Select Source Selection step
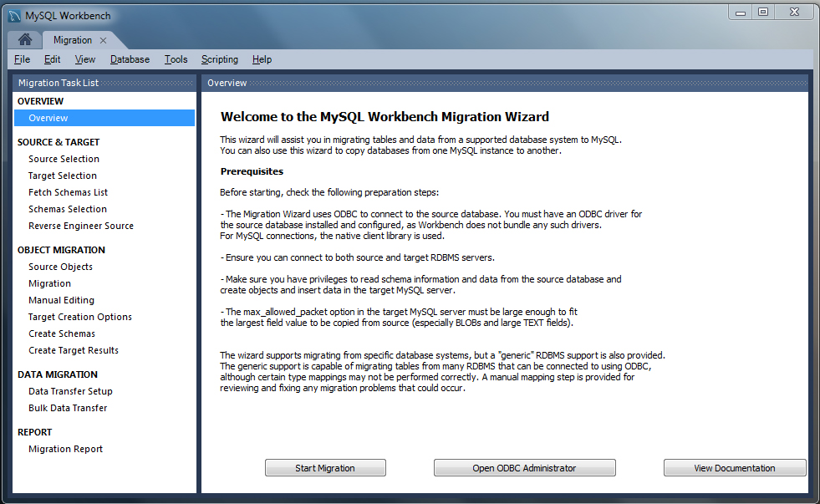This screenshot has width=820, height=504. click(x=64, y=159)
